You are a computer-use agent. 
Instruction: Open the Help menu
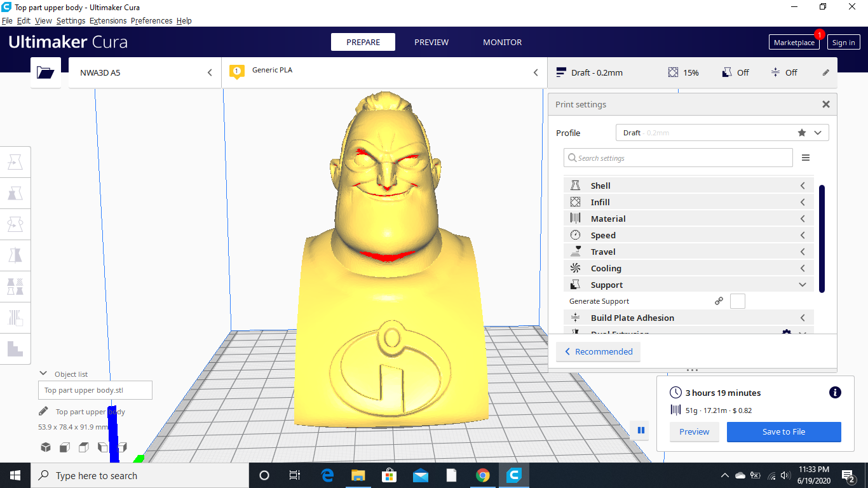pyautogui.click(x=184, y=20)
